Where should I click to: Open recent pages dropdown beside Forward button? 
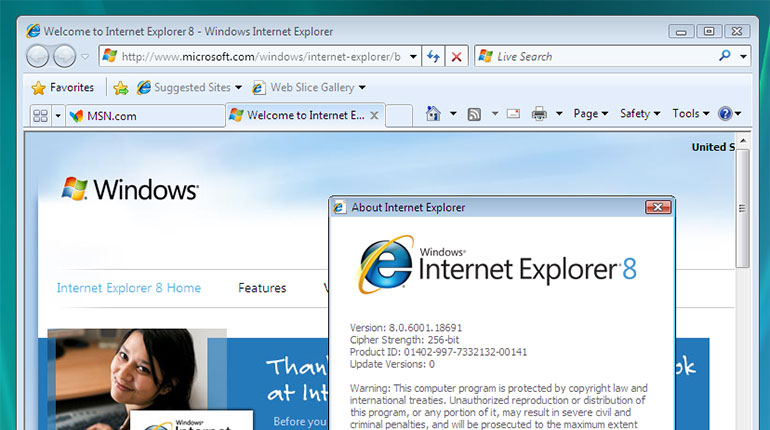85,56
